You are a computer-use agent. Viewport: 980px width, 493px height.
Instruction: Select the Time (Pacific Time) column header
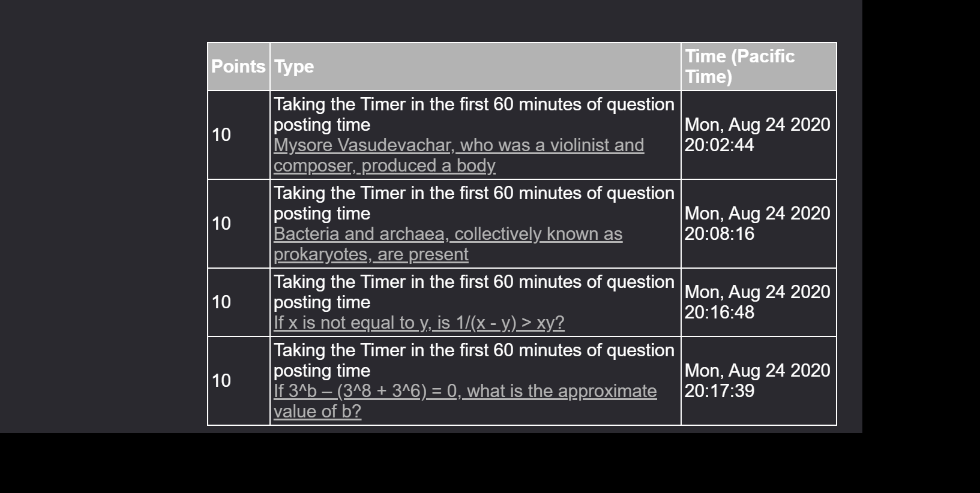pyautogui.click(x=740, y=67)
